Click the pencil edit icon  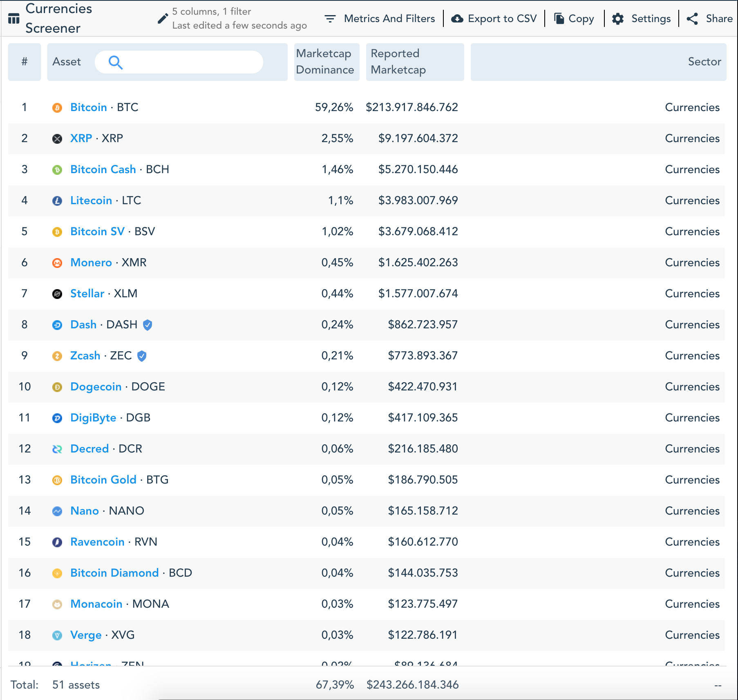coord(163,18)
